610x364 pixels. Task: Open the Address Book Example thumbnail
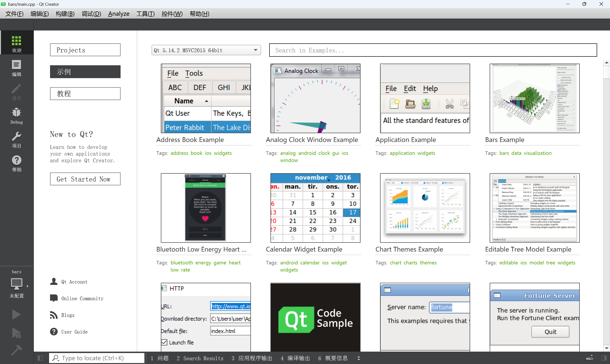pyautogui.click(x=206, y=98)
